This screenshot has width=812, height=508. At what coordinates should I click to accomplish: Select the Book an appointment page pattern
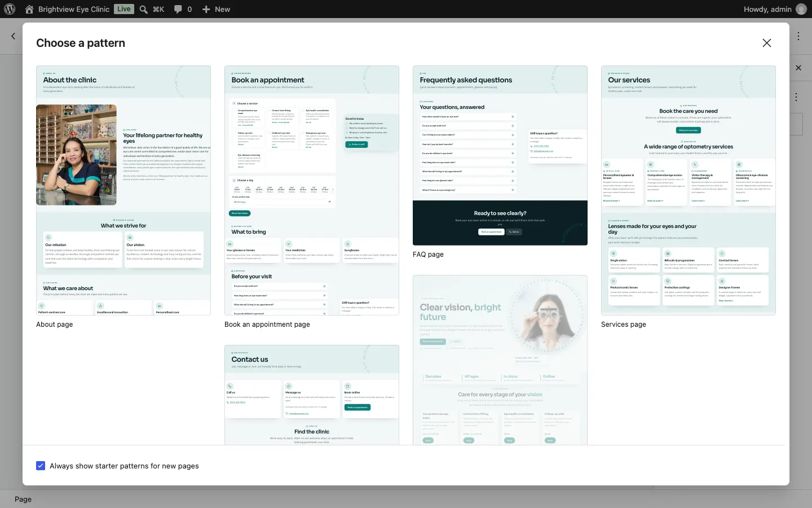point(312,190)
